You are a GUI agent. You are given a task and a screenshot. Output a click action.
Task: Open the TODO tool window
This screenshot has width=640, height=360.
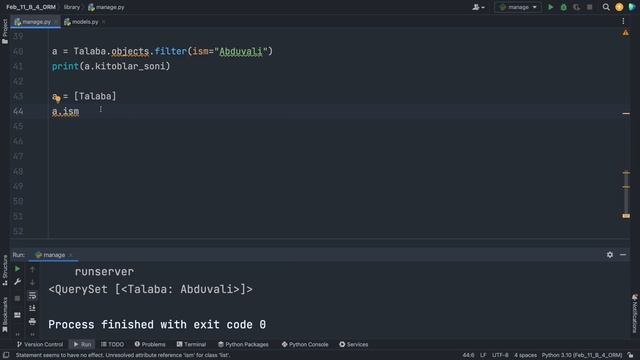[112, 344]
